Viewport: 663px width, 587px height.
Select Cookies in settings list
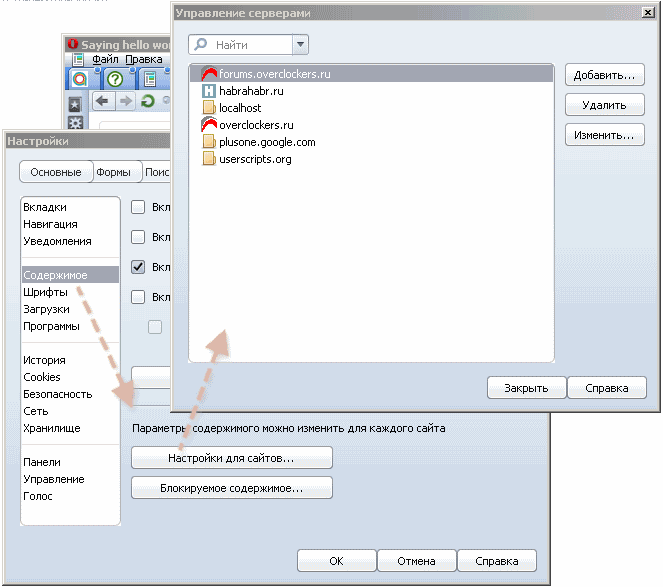(70, 377)
